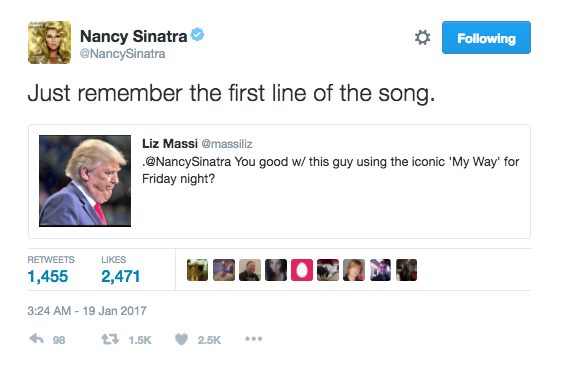
Task: Like the tweet with the heart icon
Action: [181, 339]
